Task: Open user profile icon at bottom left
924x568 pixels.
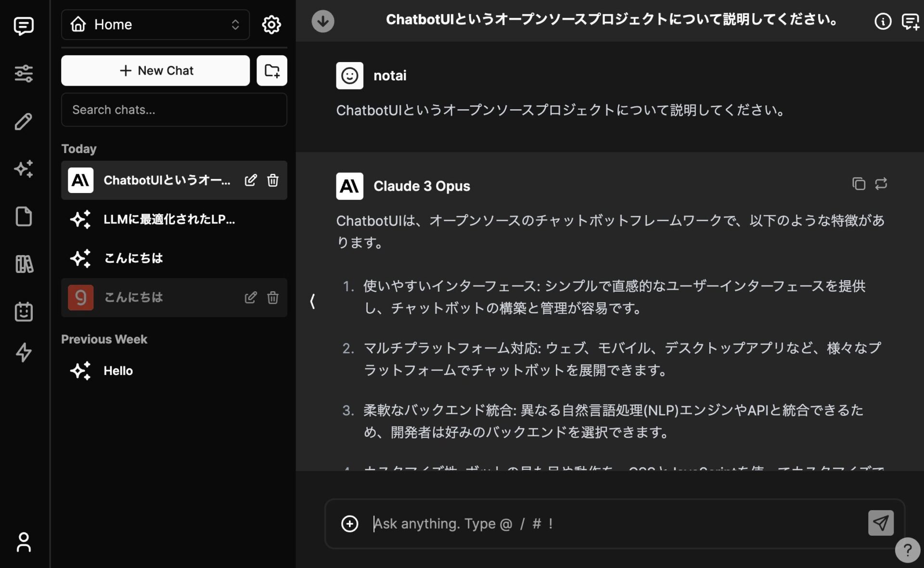Action: pos(24,542)
